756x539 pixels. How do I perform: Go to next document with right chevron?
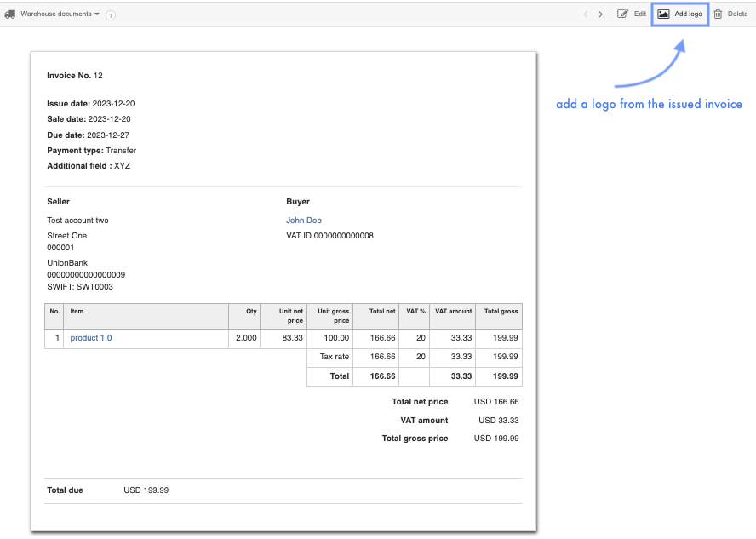click(600, 14)
